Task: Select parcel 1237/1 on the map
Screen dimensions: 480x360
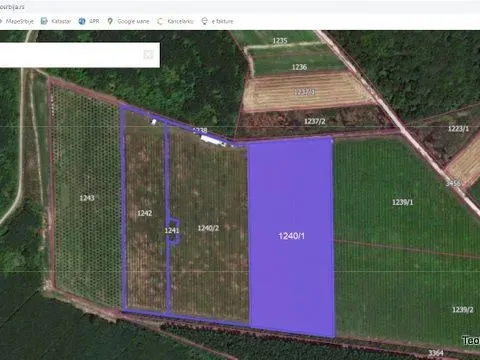Action: click(304, 92)
